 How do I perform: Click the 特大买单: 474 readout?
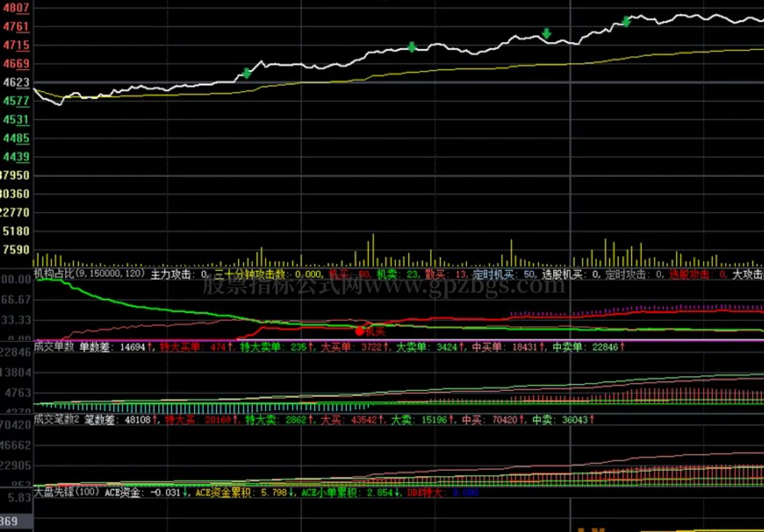point(197,347)
